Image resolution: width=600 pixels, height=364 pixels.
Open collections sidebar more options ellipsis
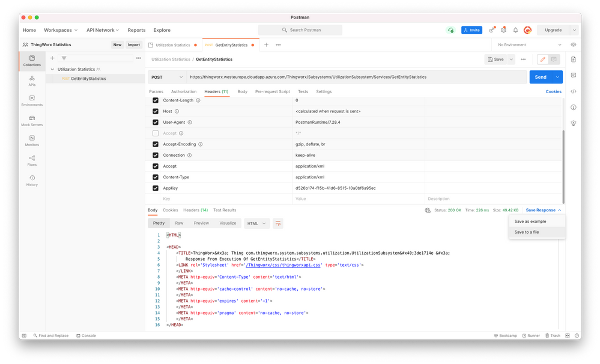(x=139, y=58)
